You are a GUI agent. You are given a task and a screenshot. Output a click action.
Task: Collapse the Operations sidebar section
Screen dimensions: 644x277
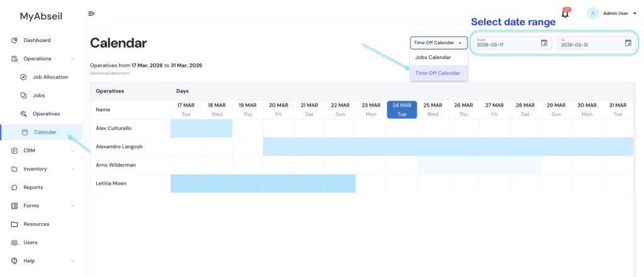[x=73, y=59]
